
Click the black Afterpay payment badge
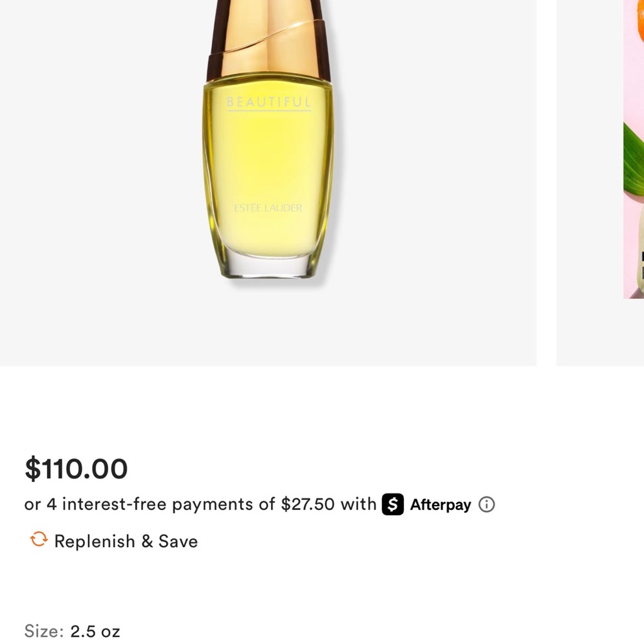coord(394,504)
